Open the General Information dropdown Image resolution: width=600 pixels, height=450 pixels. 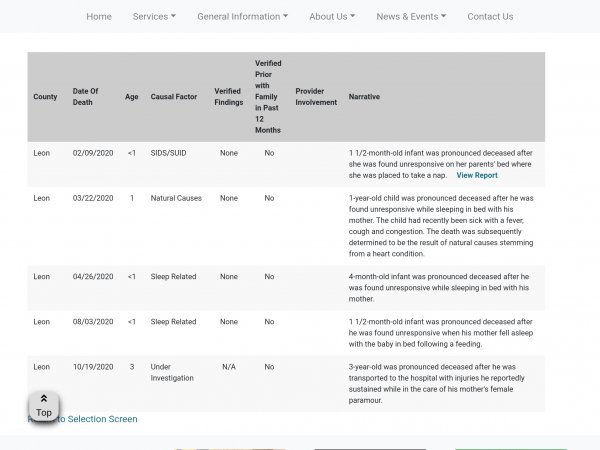pos(242,16)
